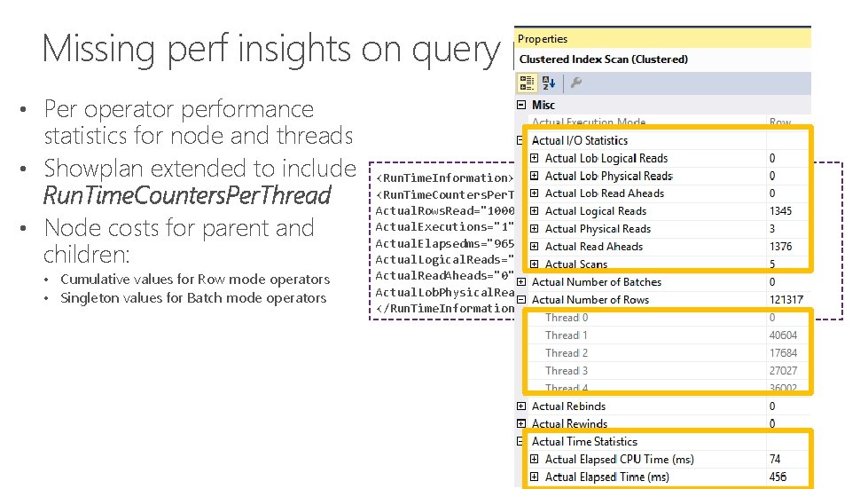Expand Actual Lob Read Aheads node
The height and width of the screenshot is (489, 868).
pos(535,193)
